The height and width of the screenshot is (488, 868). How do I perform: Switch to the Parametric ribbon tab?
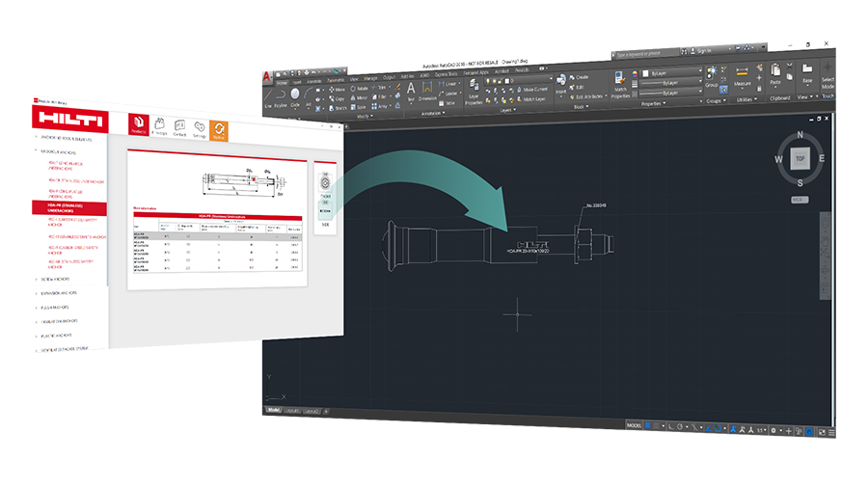click(x=335, y=80)
